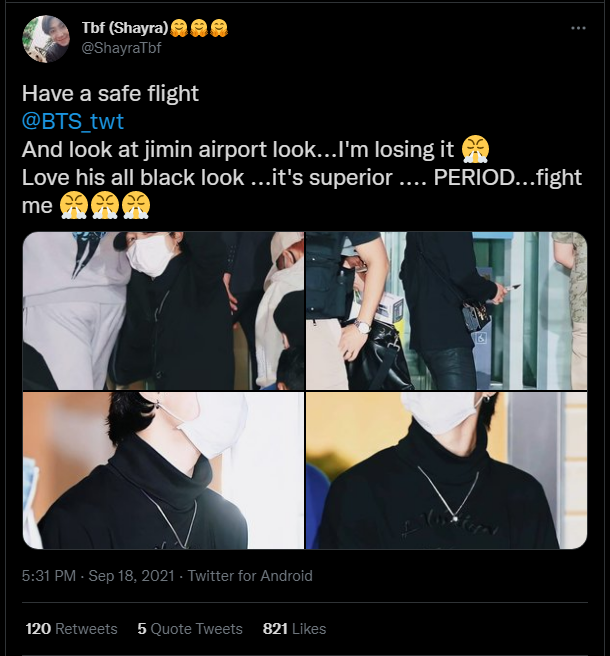Open the profile avatar of Tbf (Shayra)
Image resolution: width=610 pixels, height=656 pixels.
point(46,39)
